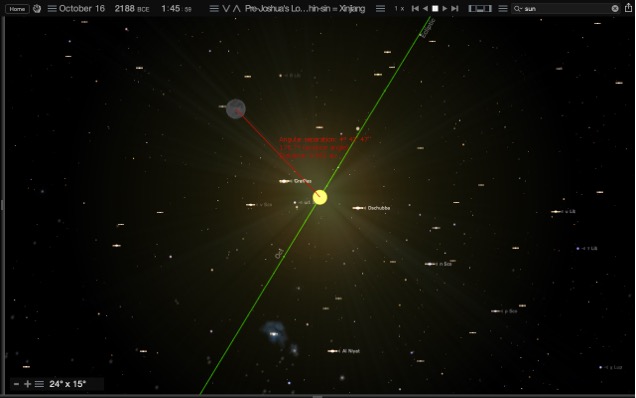Skip time backward one step
The width and height of the screenshot is (636, 398).
[x=415, y=9]
